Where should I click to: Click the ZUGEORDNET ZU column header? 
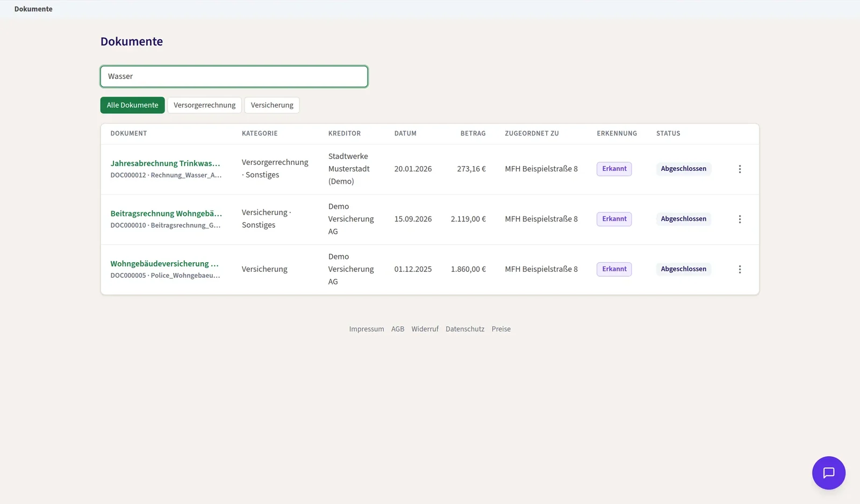coord(532,134)
